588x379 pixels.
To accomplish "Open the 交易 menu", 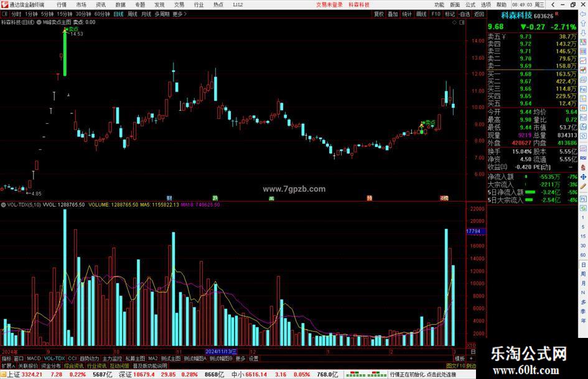I will point(179,5).
